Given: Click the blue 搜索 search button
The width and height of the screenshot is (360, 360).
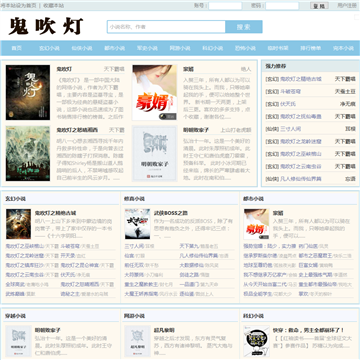Looking at the screenshot, I should pyautogui.click(x=244, y=27).
